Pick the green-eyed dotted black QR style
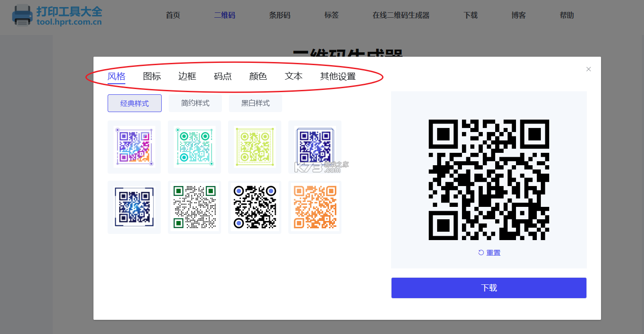The image size is (644, 334). (x=194, y=207)
